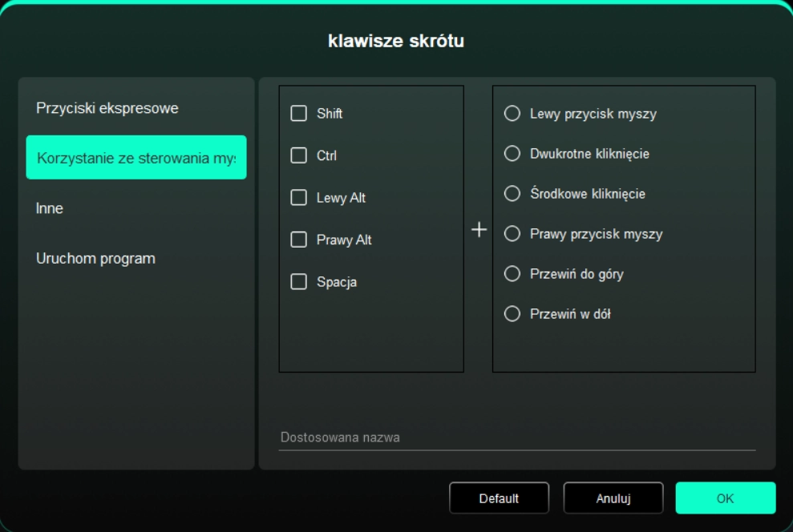Enable the Spacja checkbox
The height and width of the screenshot is (532, 793).
click(x=299, y=282)
